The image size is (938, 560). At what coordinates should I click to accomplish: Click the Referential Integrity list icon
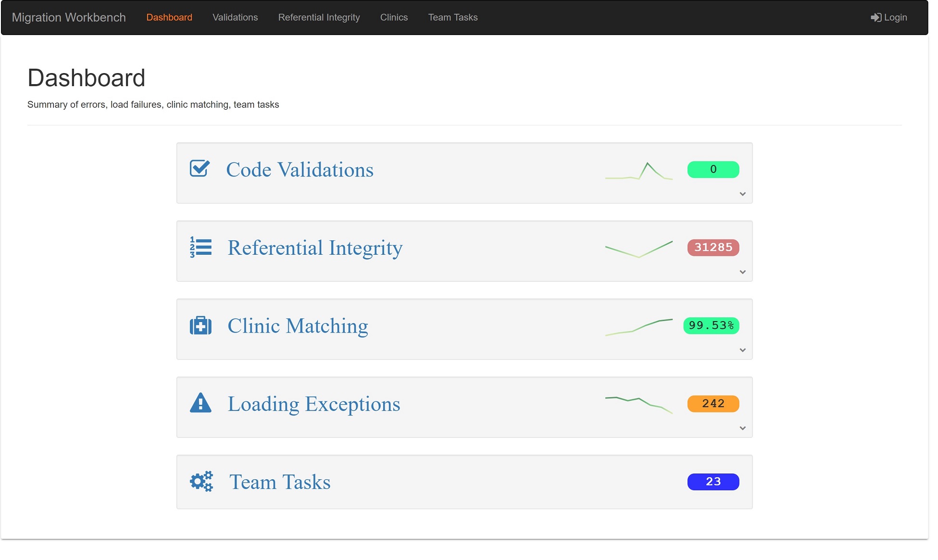200,248
